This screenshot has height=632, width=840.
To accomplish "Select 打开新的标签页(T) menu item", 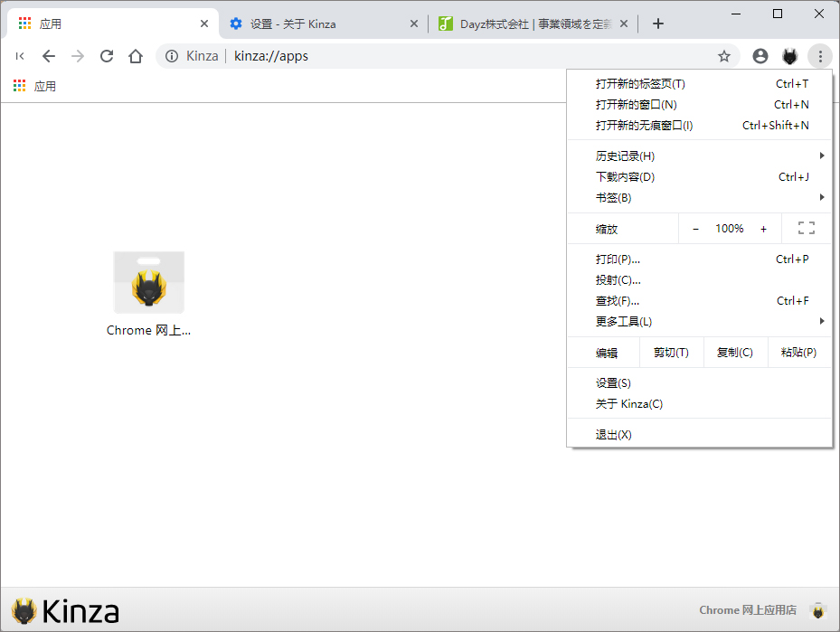I will (700, 83).
